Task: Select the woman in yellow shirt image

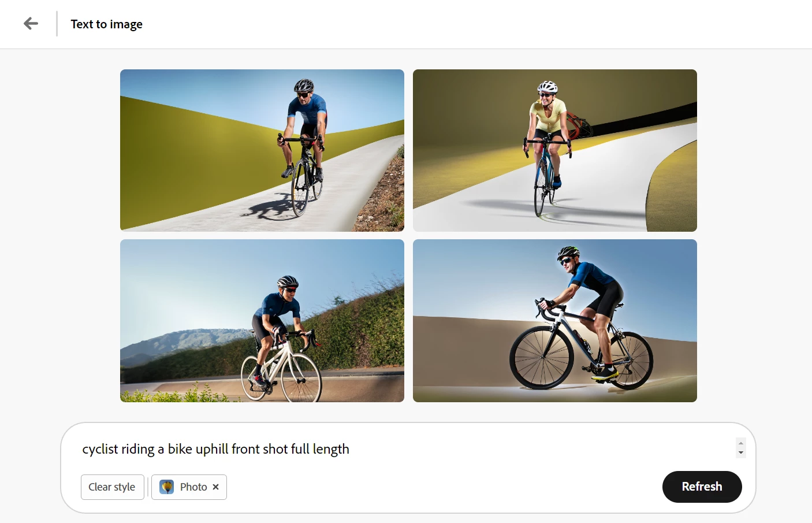Action: 555,150
